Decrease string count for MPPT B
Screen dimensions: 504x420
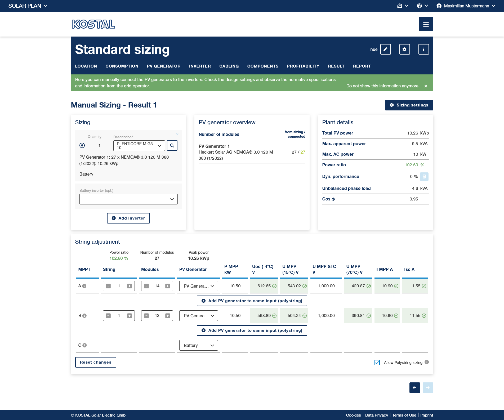(x=108, y=316)
